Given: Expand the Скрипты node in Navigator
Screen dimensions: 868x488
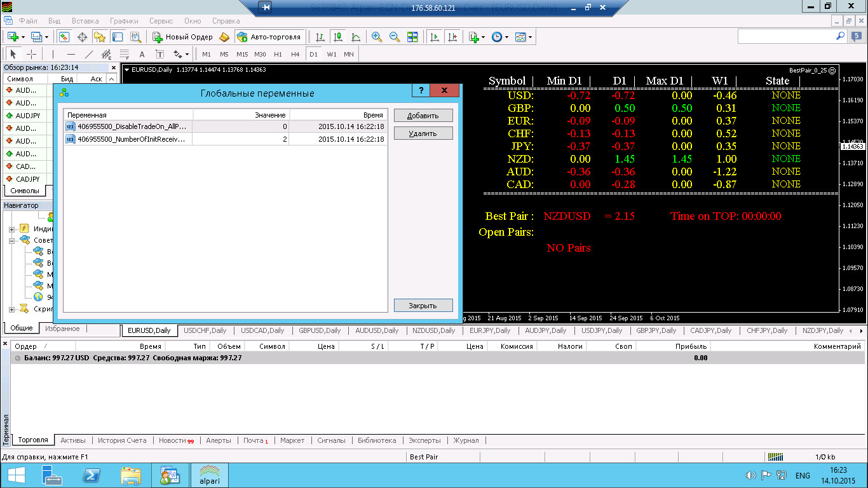Looking at the screenshot, I should point(11,309).
